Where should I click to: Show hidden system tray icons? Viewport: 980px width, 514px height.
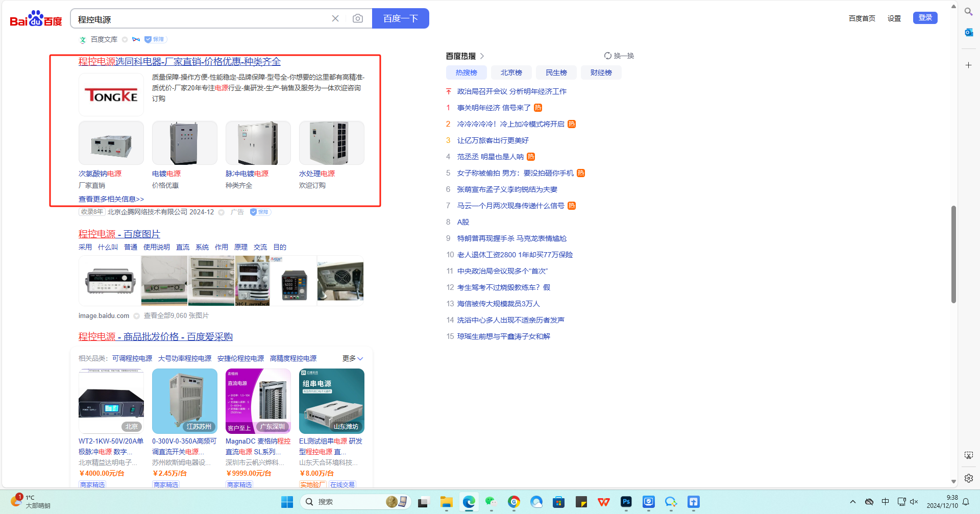(x=853, y=502)
